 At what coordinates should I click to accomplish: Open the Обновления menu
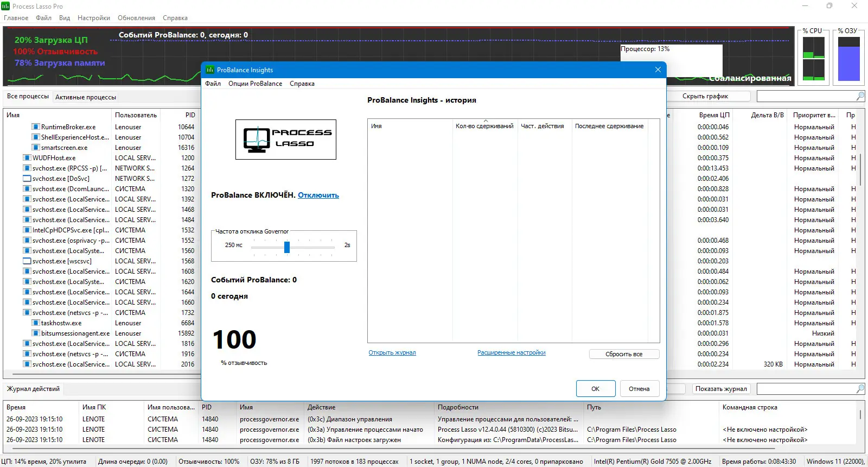pyautogui.click(x=136, y=18)
